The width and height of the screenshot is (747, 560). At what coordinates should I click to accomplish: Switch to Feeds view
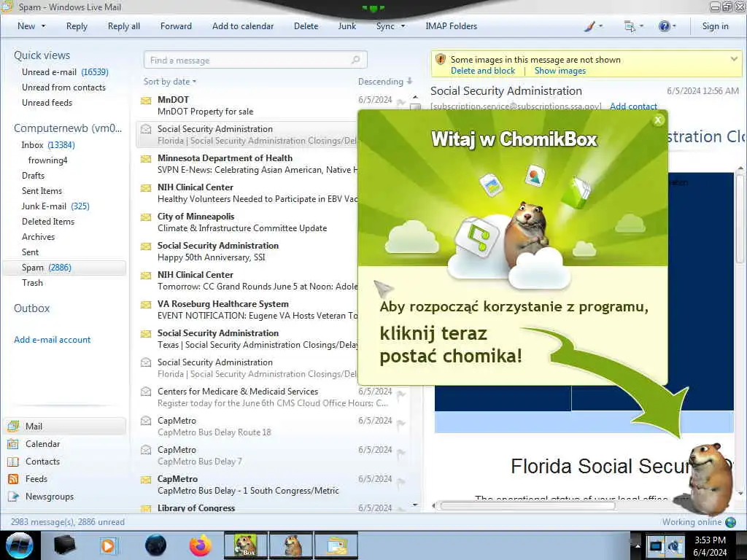pos(28,478)
